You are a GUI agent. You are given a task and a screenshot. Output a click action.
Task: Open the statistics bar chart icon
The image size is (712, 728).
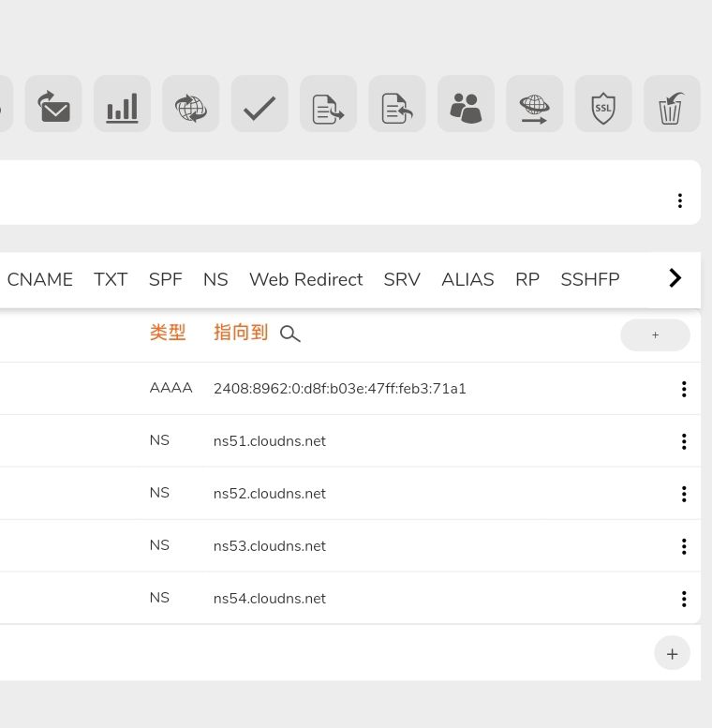tap(122, 104)
